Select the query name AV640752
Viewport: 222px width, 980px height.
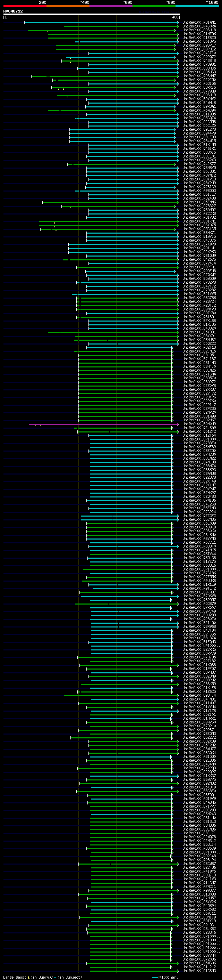pyautogui.click(x=13, y=11)
